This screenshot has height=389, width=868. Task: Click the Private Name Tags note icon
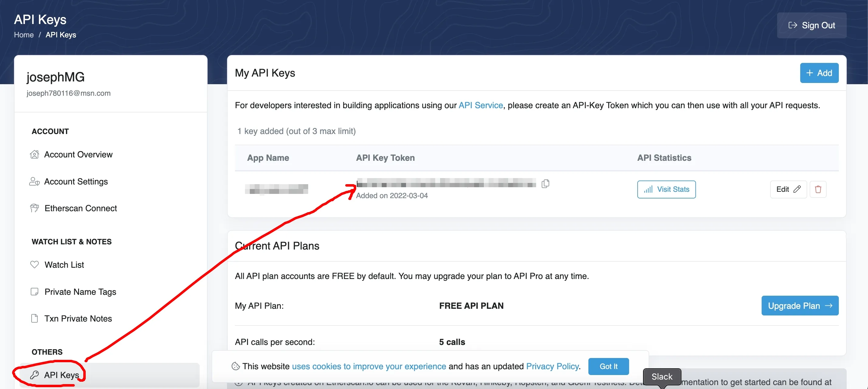[x=34, y=291]
